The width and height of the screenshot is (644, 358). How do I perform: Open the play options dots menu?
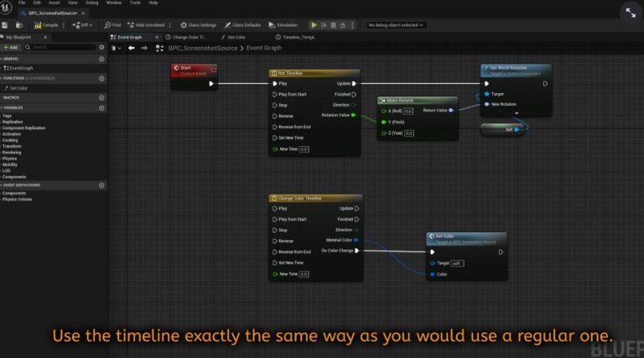click(x=352, y=25)
